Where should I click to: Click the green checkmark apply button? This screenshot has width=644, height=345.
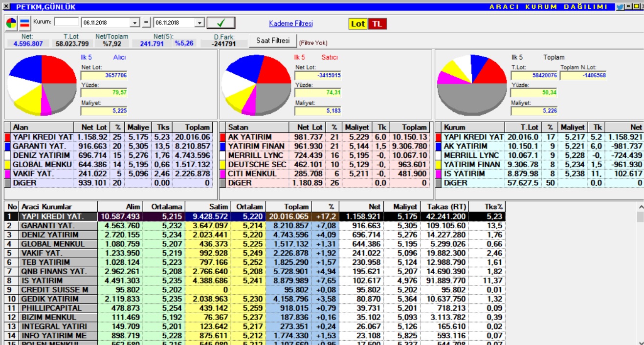(221, 23)
